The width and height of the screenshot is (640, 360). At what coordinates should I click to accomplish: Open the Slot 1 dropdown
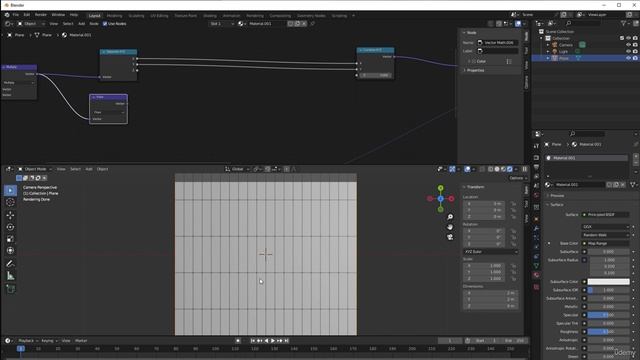[x=222, y=24]
